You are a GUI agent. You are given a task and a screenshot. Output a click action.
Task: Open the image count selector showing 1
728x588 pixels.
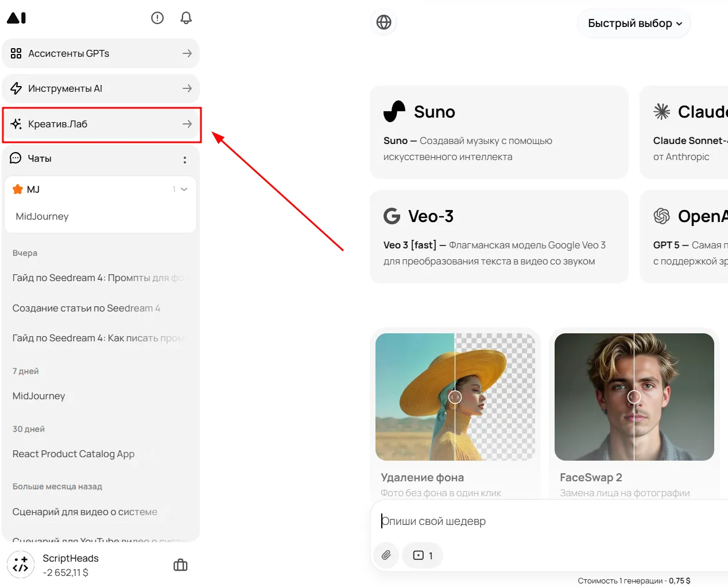click(423, 555)
